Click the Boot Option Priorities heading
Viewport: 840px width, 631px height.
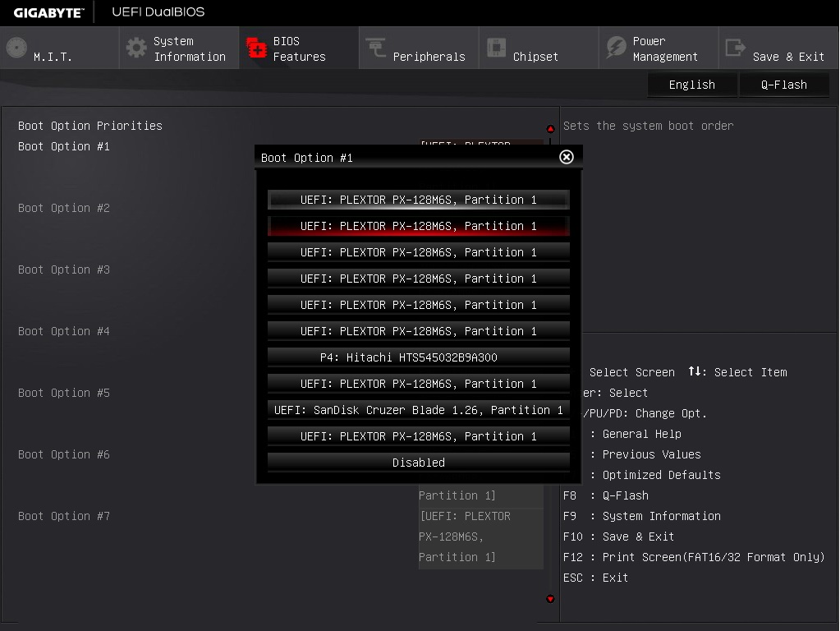[90, 126]
